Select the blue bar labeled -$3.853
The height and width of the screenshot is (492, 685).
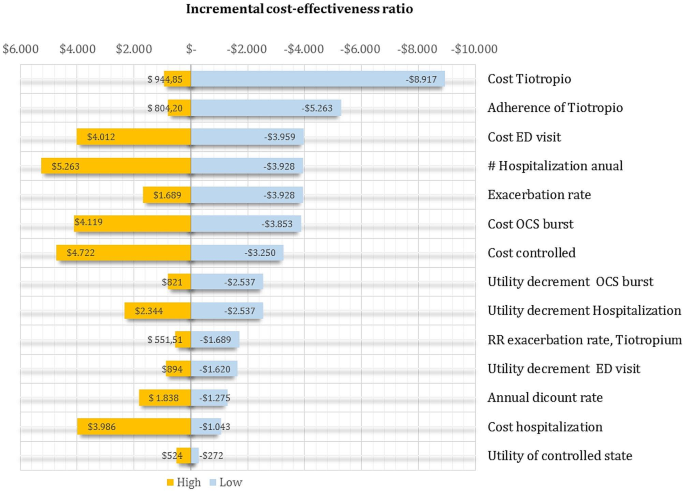(x=246, y=224)
